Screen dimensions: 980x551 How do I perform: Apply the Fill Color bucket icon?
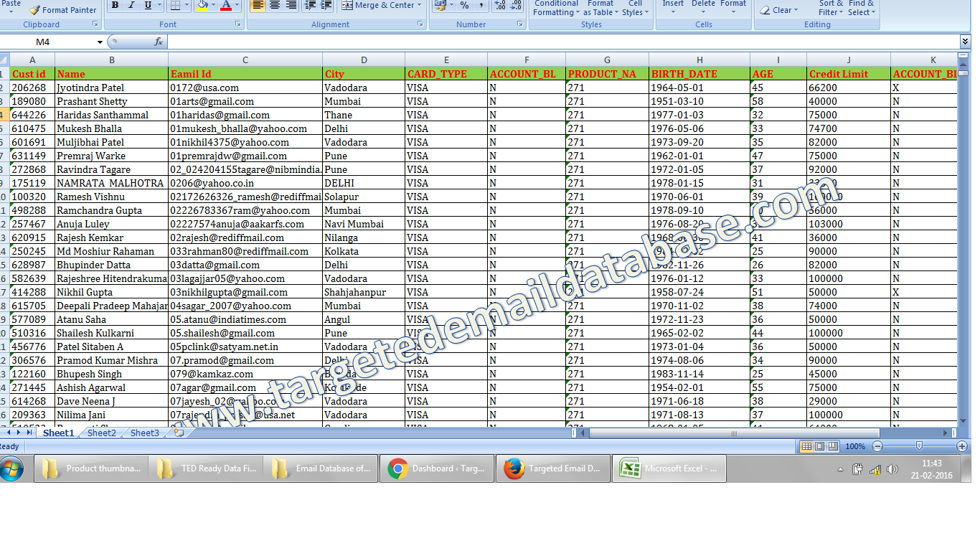tap(202, 6)
